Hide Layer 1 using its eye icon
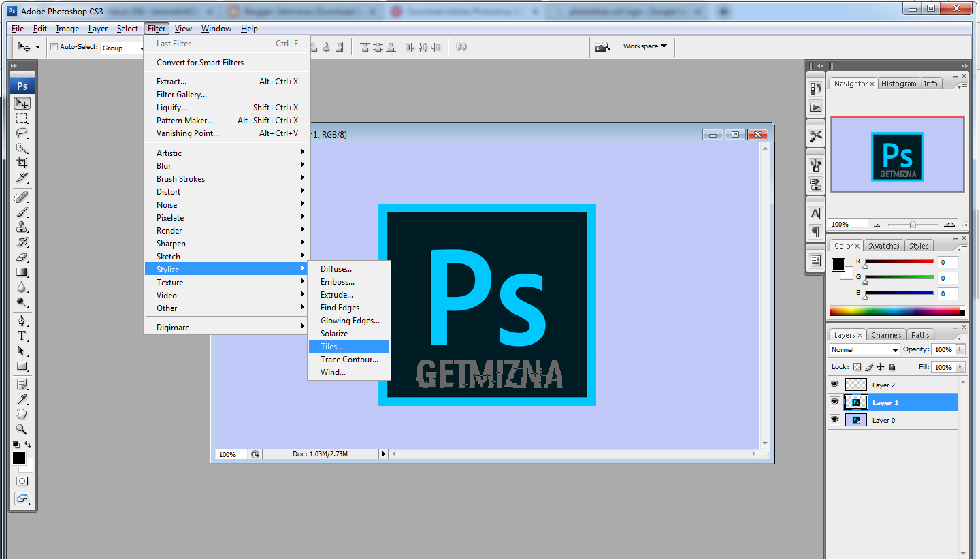 coord(834,402)
